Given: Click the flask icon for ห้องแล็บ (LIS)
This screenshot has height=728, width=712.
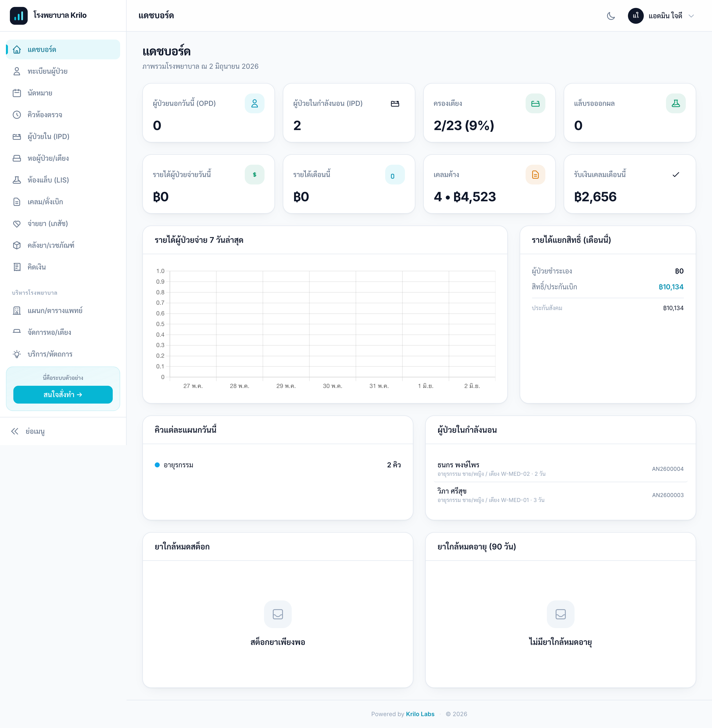Looking at the screenshot, I should (x=17, y=180).
